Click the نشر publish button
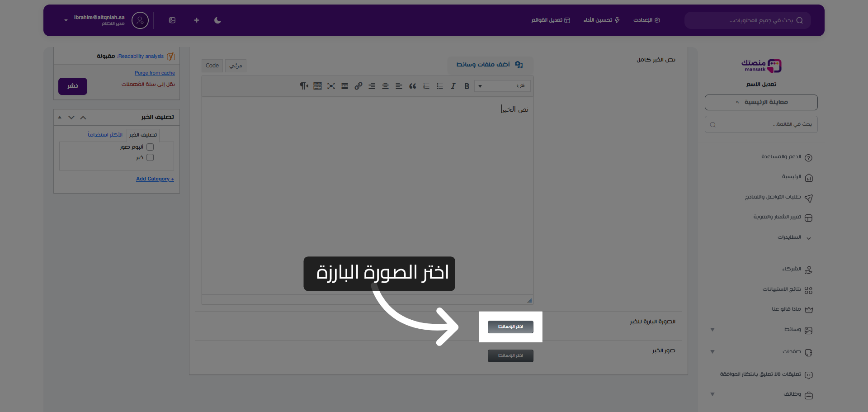This screenshot has width=868, height=412. [x=72, y=86]
